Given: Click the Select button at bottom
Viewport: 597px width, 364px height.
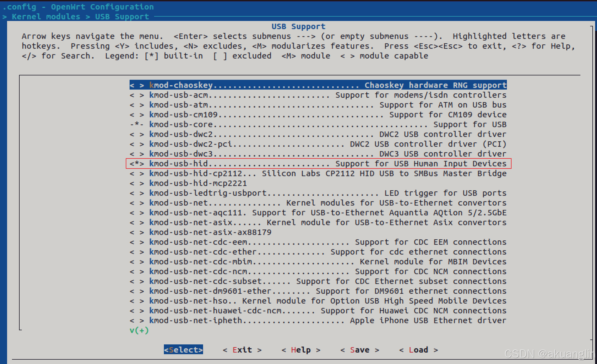Looking at the screenshot, I should [183, 350].
